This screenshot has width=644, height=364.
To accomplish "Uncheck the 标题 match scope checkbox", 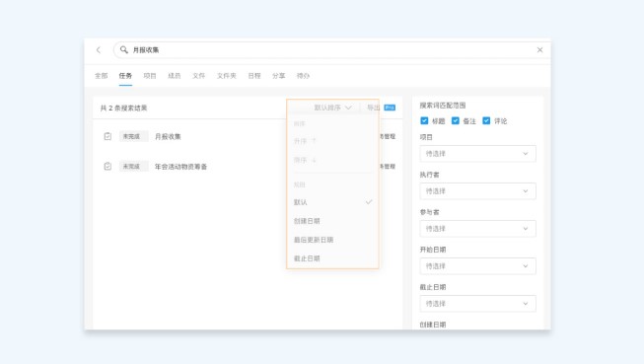I will click(424, 120).
